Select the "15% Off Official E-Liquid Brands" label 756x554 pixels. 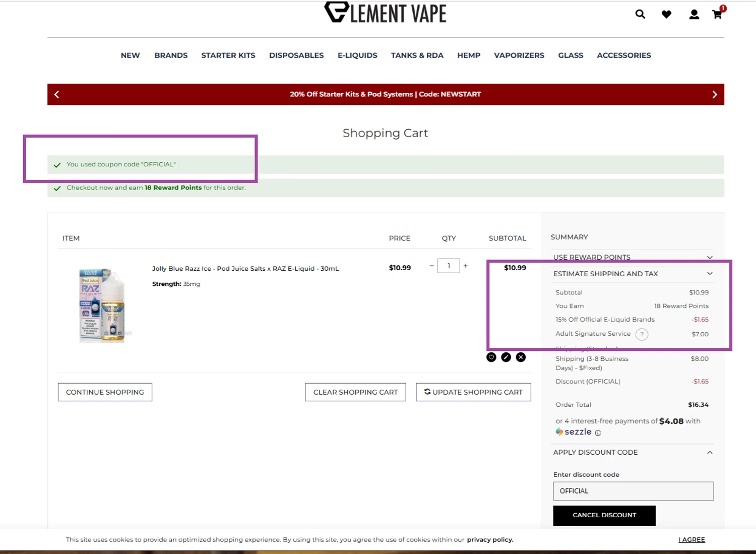[x=605, y=320]
